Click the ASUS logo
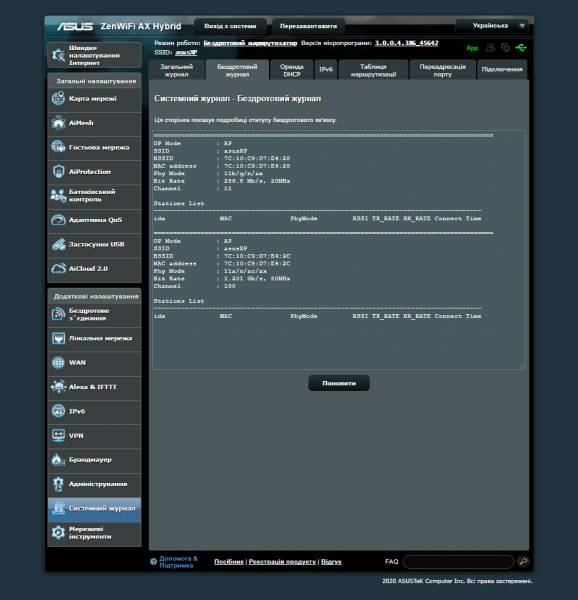Screen dimensions: 578x600 click(75, 26)
